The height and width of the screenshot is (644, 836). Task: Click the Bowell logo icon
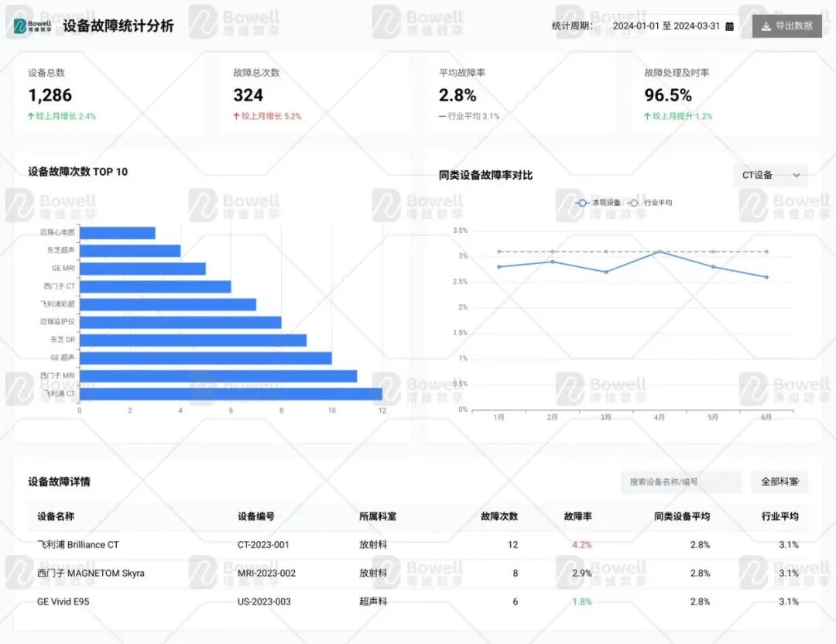(19, 26)
